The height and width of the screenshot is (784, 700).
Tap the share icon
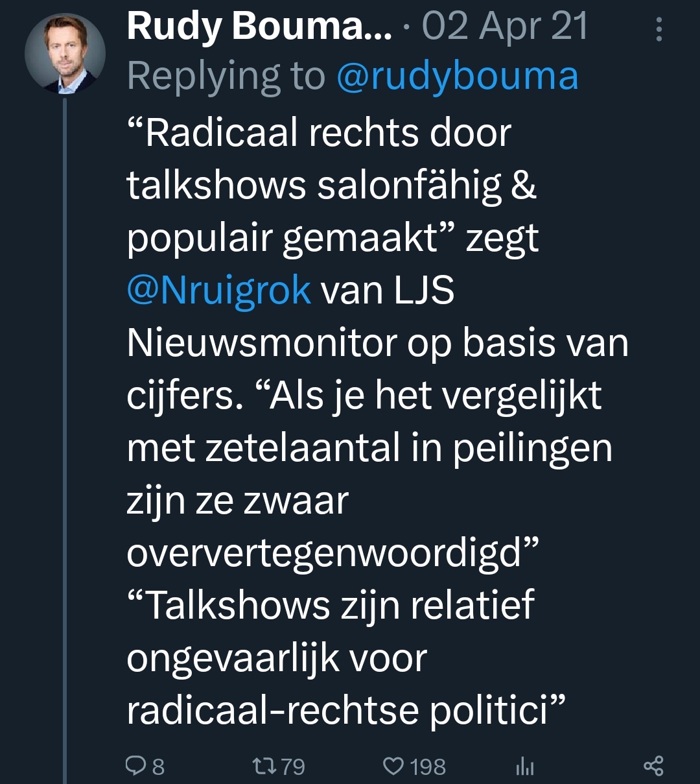pos(653,766)
